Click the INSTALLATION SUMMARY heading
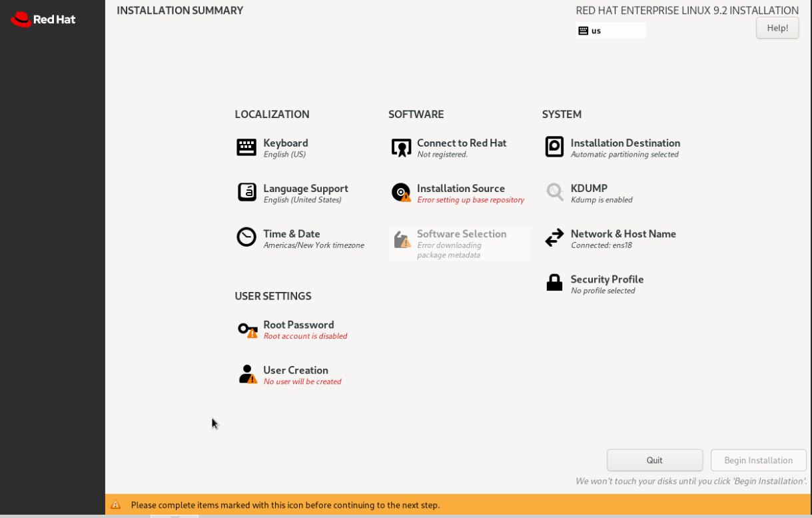 tap(180, 11)
